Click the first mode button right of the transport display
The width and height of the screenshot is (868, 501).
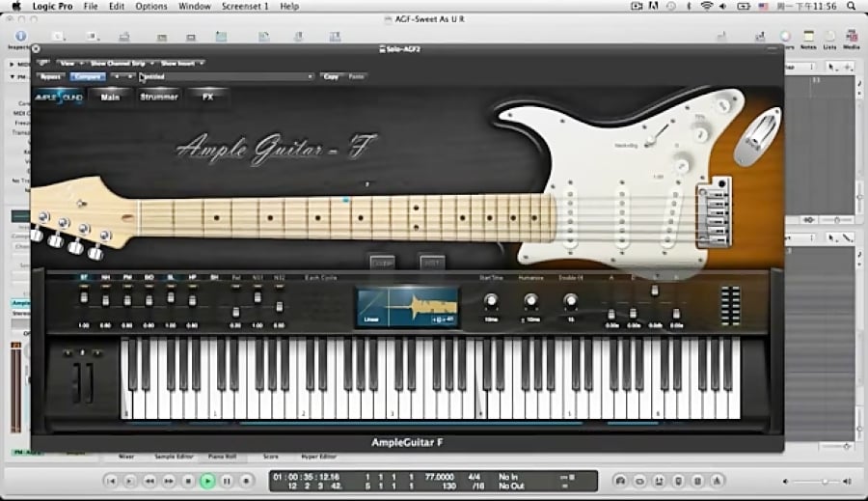(620, 481)
